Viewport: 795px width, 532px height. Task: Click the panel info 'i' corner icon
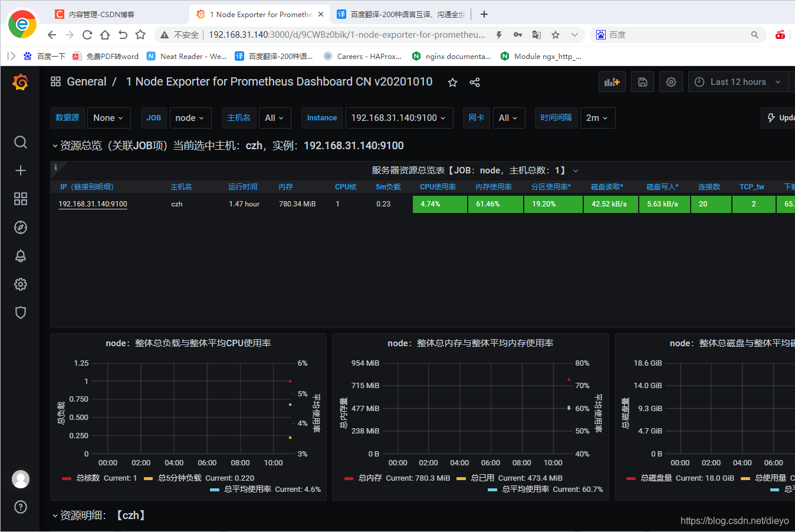55,167
